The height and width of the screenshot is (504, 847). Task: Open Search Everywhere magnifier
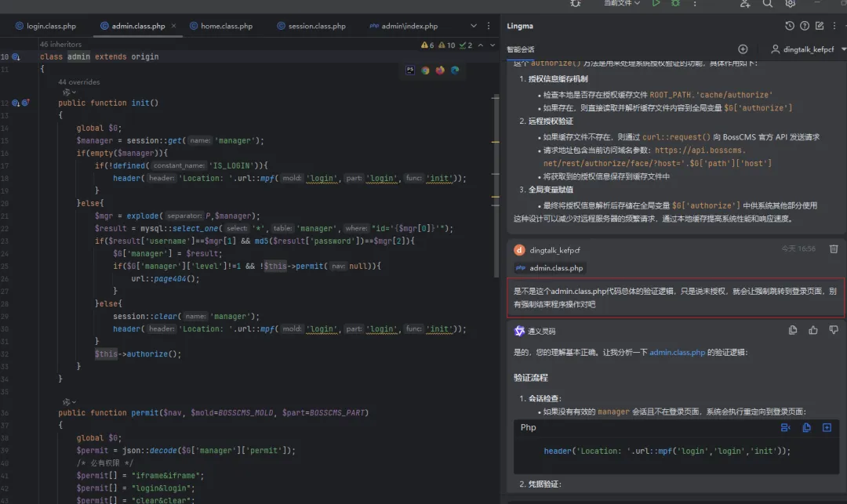point(767,3)
